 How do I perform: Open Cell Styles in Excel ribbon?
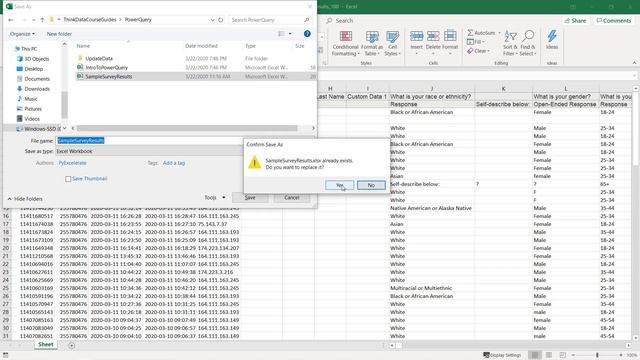pos(392,43)
